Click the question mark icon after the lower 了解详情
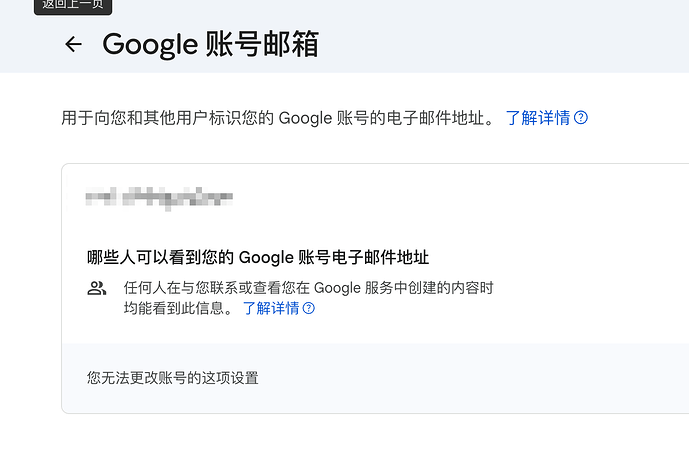 pos(309,308)
